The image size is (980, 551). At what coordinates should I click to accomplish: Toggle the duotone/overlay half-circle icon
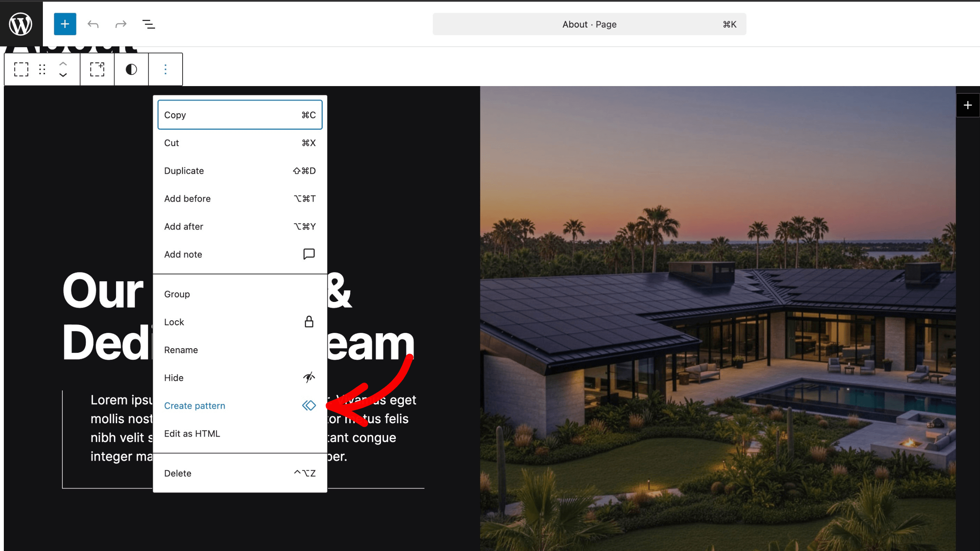click(x=131, y=69)
